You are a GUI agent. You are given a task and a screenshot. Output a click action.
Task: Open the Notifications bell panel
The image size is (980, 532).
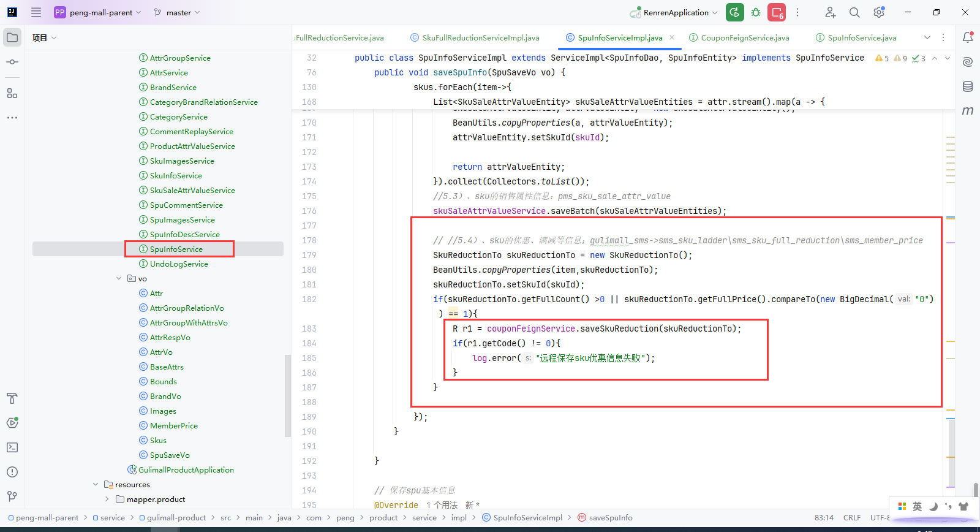[968, 37]
